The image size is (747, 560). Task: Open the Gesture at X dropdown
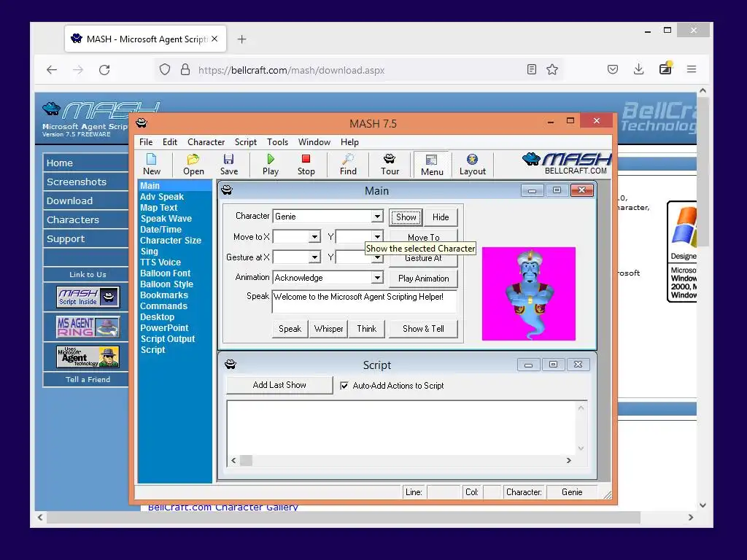point(314,257)
